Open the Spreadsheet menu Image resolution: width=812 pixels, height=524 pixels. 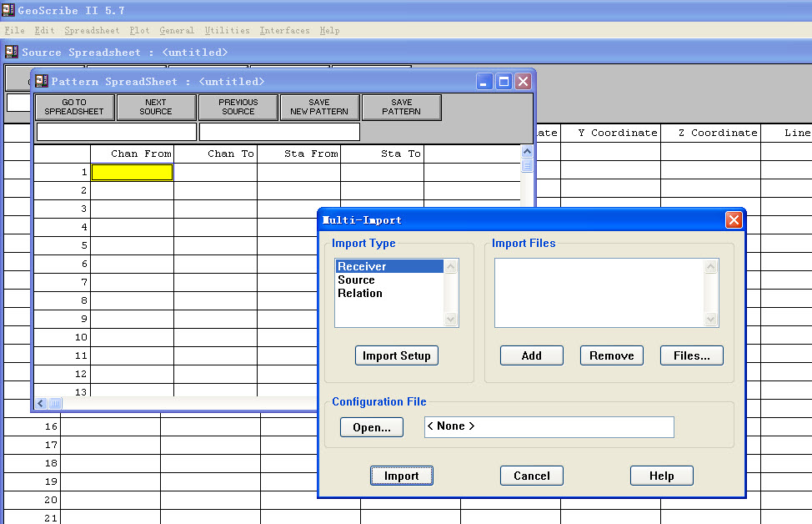(x=92, y=31)
